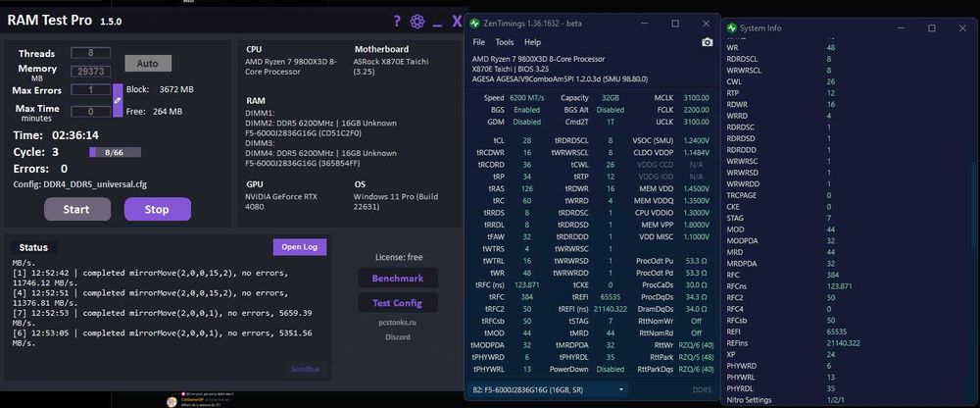Click the Start button
The width and height of the screenshot is (980, 408).
tap(76, 209)
